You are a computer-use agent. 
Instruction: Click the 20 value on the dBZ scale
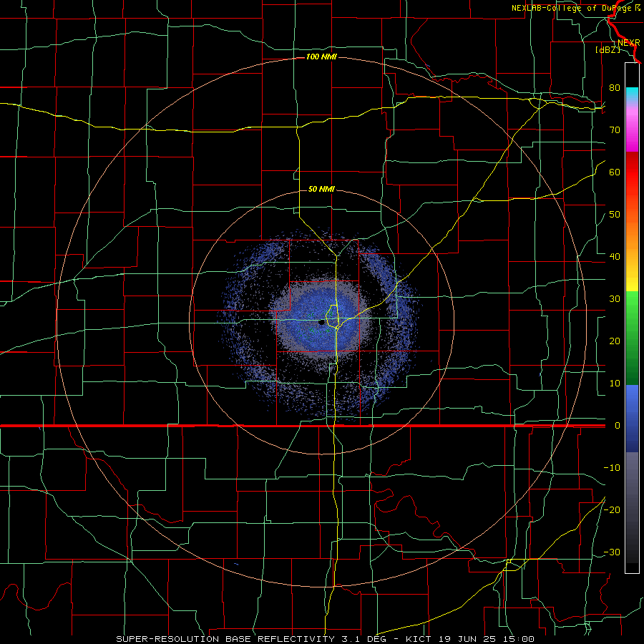[615, 341]
